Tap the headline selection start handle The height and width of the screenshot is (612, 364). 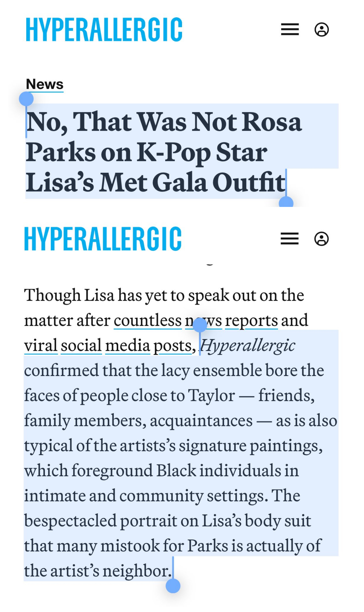coord(26,99)
